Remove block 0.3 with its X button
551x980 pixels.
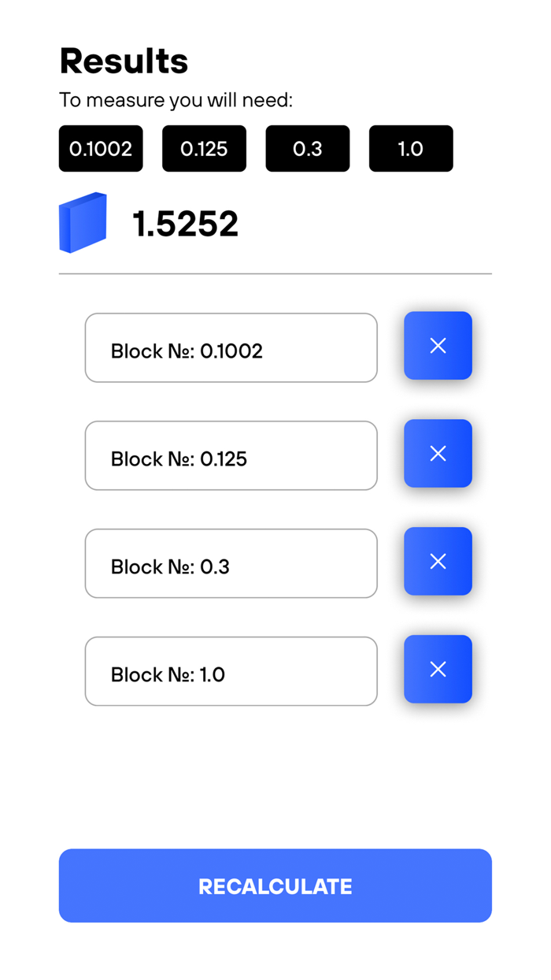click(438, 561)
